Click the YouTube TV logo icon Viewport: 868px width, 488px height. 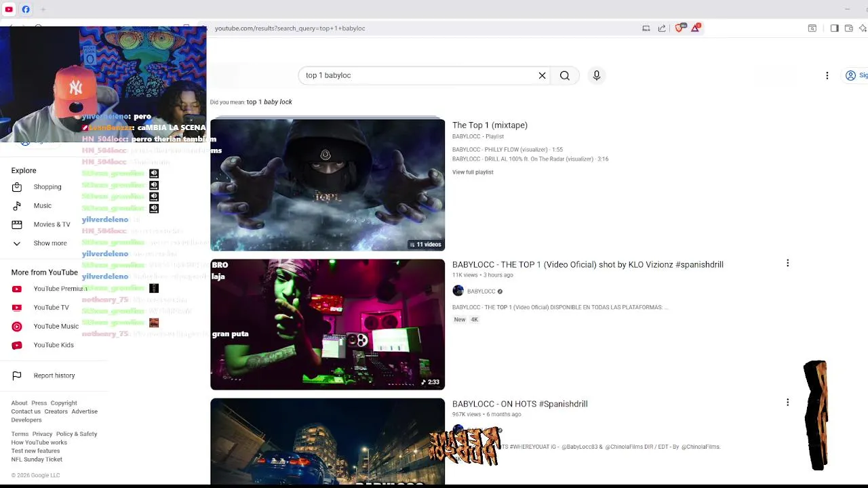click(x=17, y=308)
